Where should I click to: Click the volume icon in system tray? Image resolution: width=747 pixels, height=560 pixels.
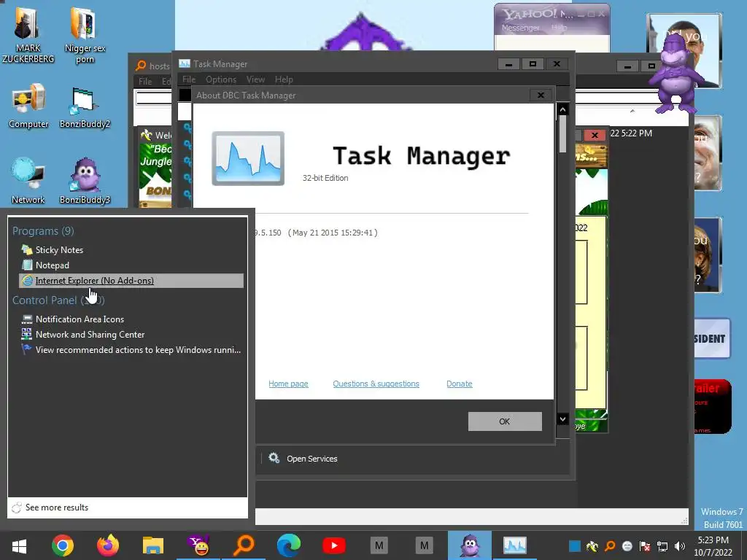click(680, 546)
